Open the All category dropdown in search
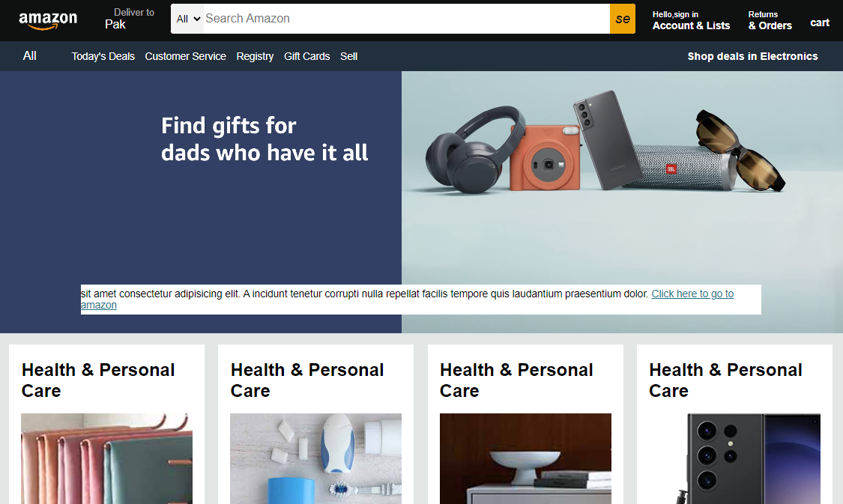843x504 pixels. [x=187, y=19]
